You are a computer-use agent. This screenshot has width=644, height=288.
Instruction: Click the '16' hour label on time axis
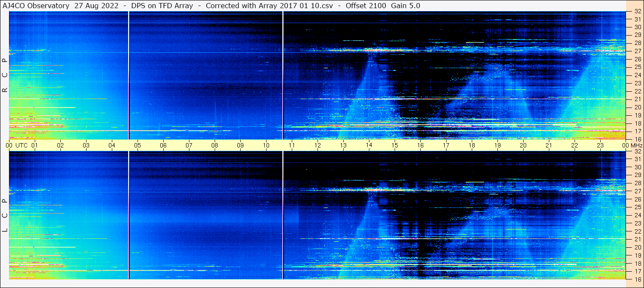click(x=420, y=145)
